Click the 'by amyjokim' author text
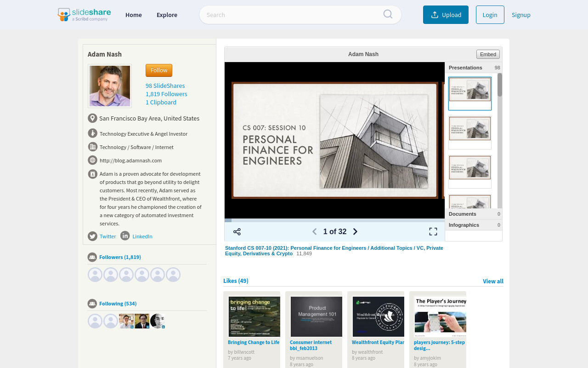 coord(427,358)
